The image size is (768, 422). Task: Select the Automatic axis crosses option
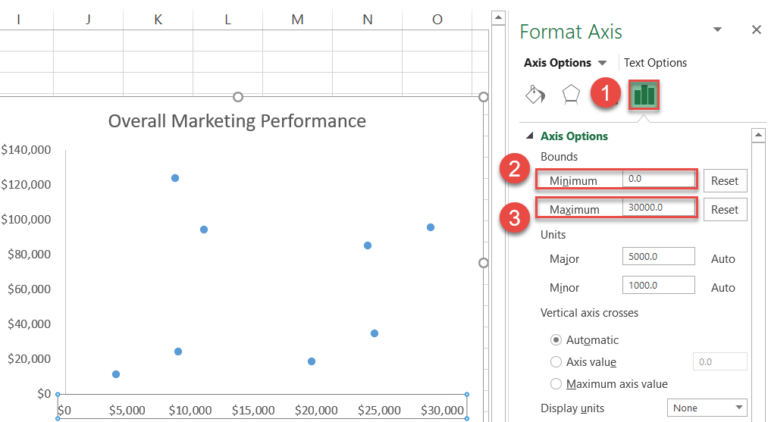556,340
